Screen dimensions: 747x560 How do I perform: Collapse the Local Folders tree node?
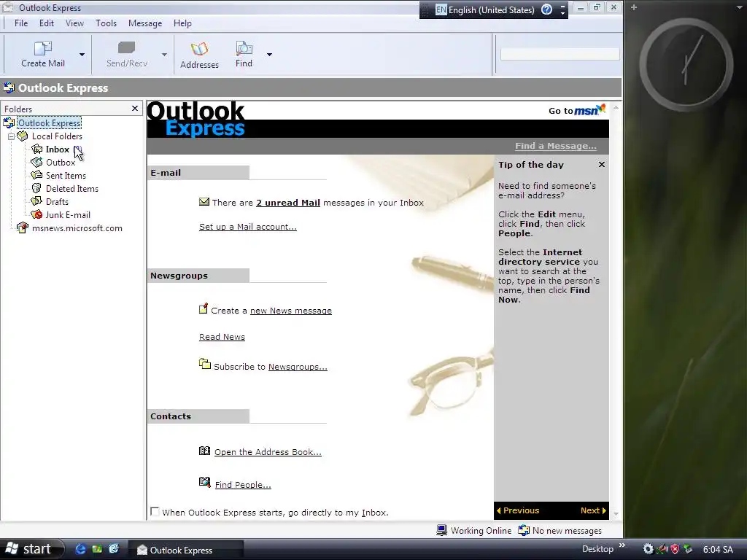11,136
